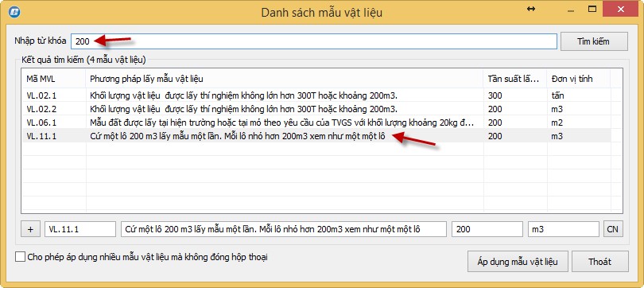
Task: Click the CN button
Action: coord(613,229)
